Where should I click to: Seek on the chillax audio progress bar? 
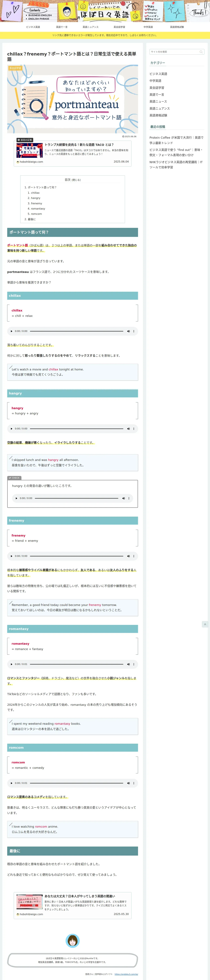(x=77, y=331)
